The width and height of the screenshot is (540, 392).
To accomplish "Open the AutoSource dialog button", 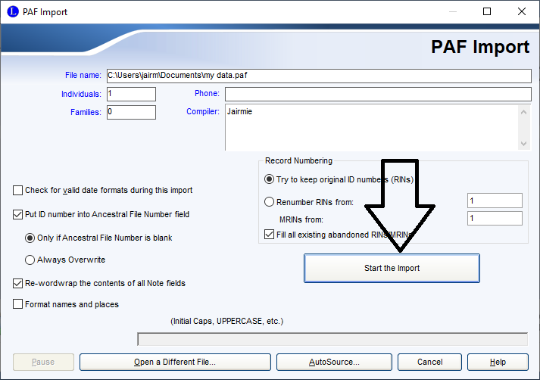I will pyautogui.click(x=334, y=362).
